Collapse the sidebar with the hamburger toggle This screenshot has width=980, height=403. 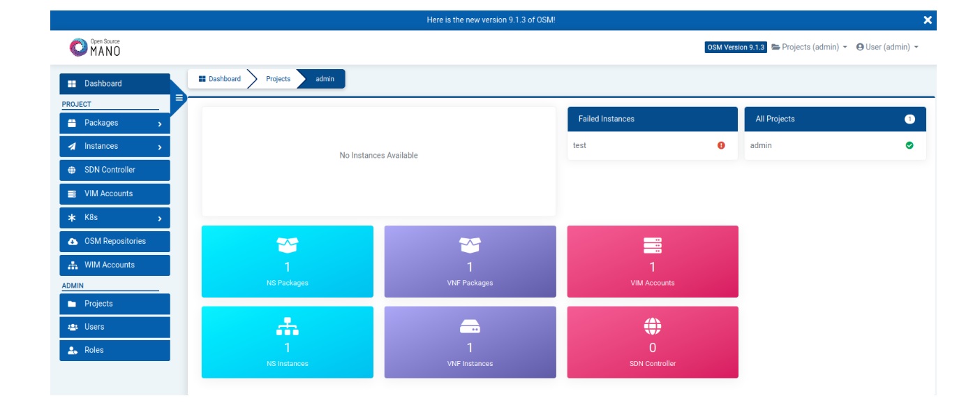pyautogui.click(x=179, y=98)
